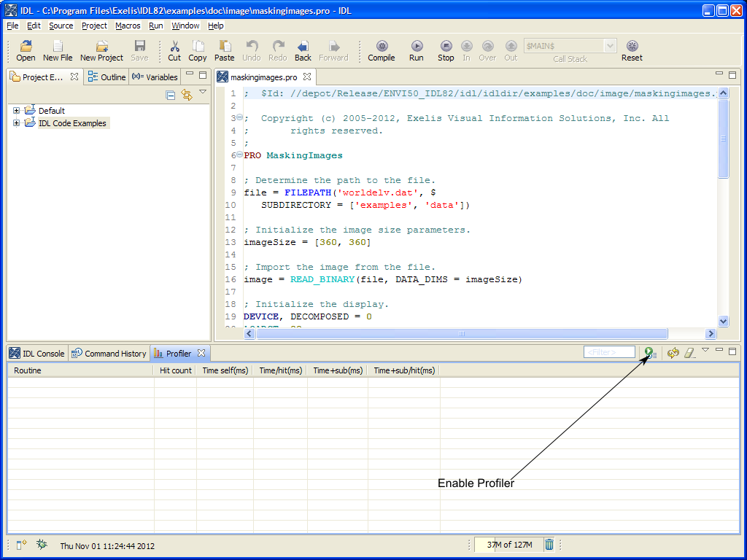The image size is (747, 560).
Task: Click the editor vertical scrollbar down arrow
Action: pyautogui.click(x=723, y=321)
